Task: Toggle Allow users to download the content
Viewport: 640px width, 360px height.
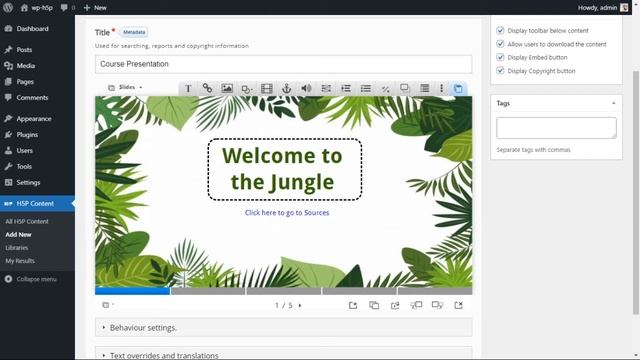Action: (x=500, y=44)
